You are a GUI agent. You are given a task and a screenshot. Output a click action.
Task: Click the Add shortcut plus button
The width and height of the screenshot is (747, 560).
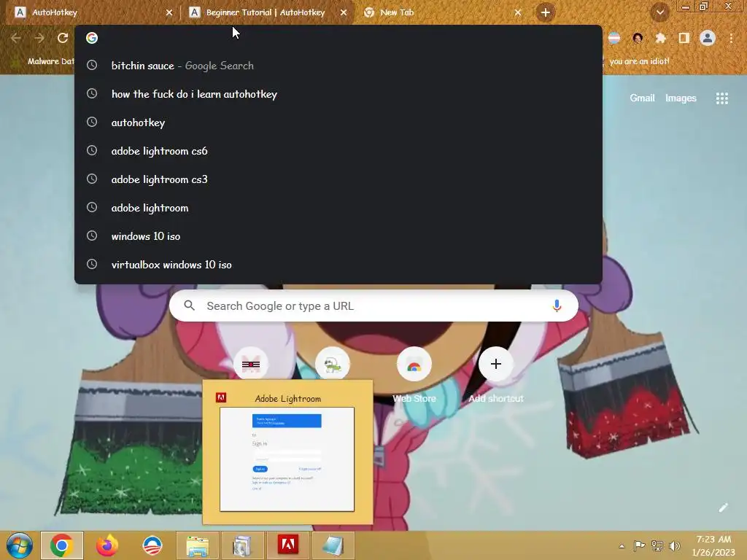495,365
